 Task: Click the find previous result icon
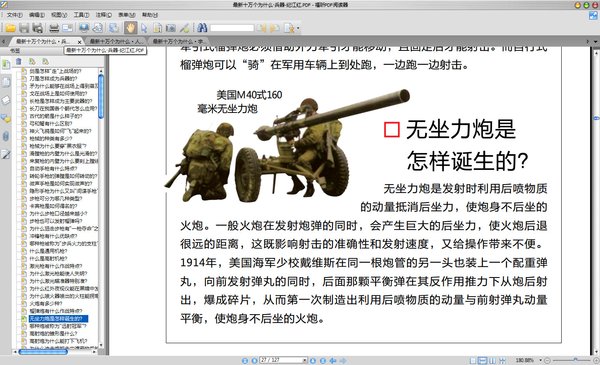coord(261,28)
